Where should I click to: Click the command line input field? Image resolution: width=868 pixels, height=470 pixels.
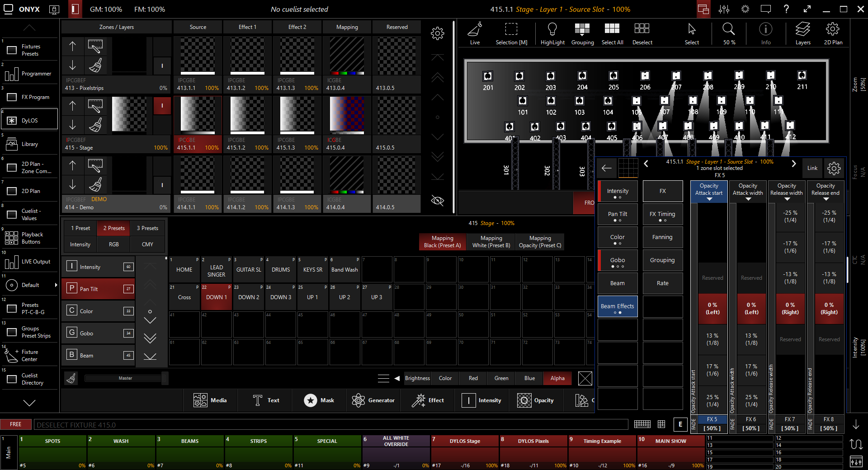(x=331, y=425)
